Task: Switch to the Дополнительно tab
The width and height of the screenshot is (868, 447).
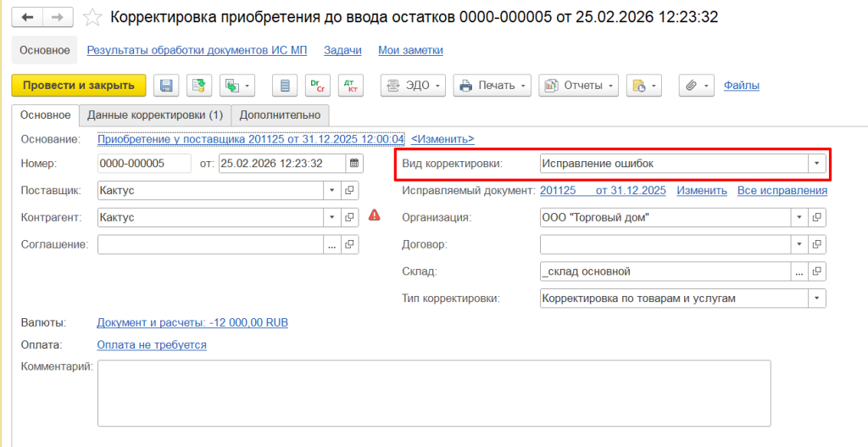Action: [x=280, y=115]
